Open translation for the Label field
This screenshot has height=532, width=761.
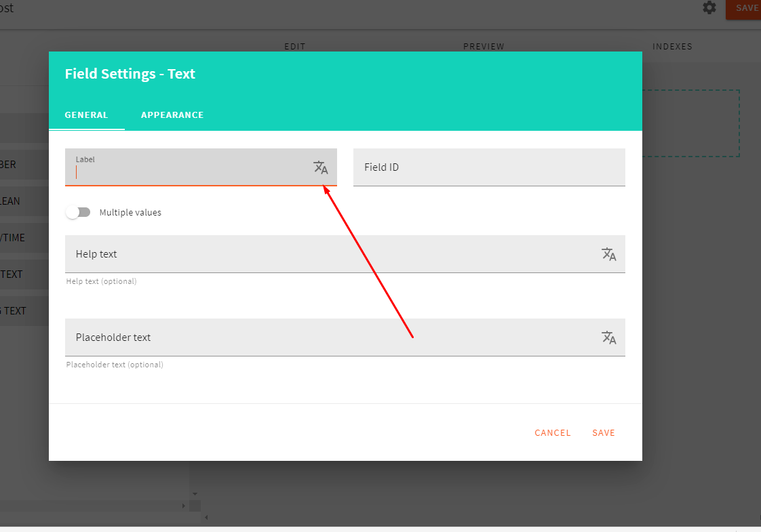click(x=321, y=167)
